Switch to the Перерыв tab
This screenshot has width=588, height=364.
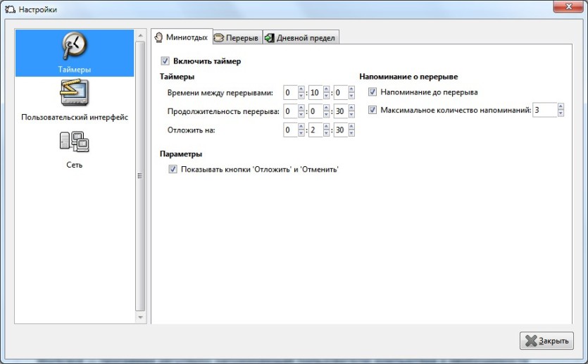237,37
